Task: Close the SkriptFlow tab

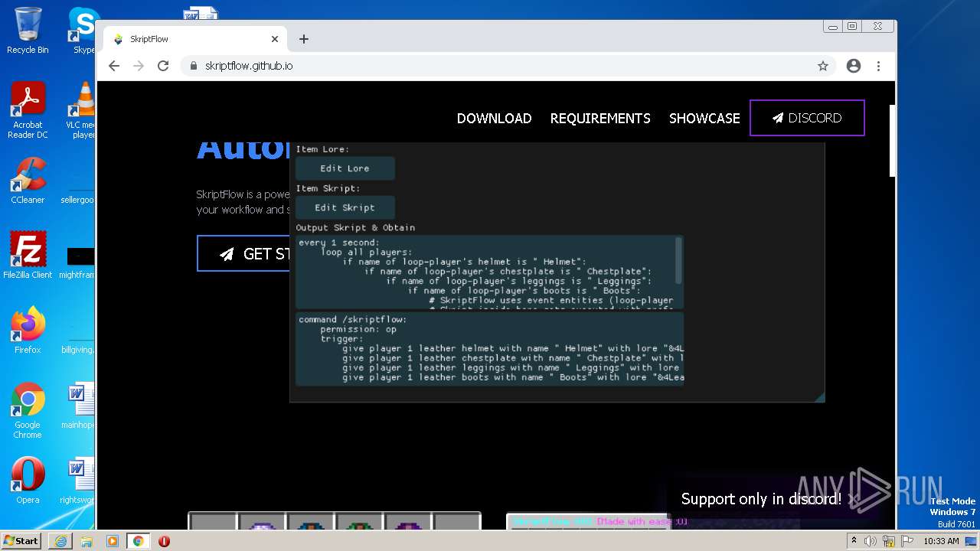Action: 275,39
